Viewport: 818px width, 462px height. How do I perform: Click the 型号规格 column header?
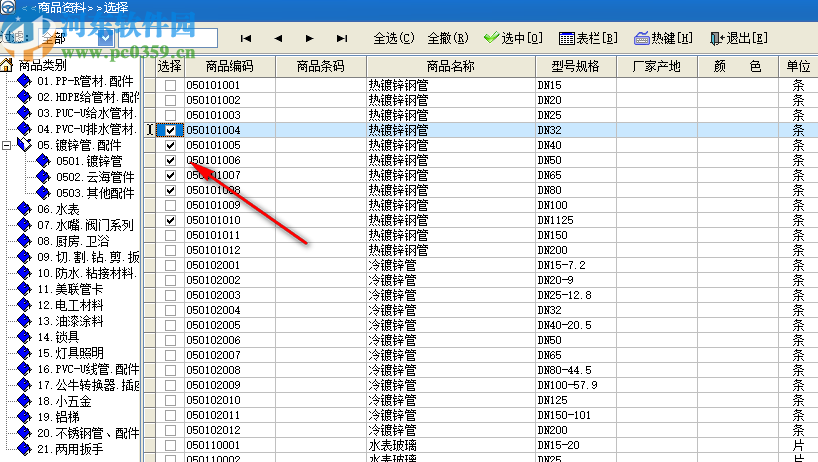pyautogui.click(x=576, y=66)
